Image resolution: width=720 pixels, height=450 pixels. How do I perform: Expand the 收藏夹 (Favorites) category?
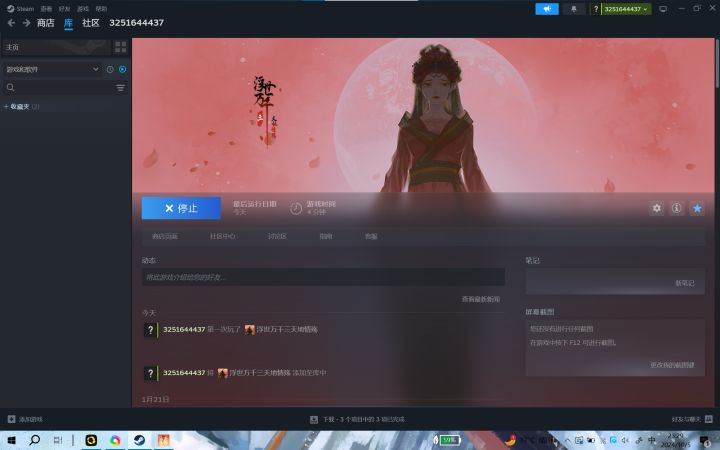coord(21,107)
